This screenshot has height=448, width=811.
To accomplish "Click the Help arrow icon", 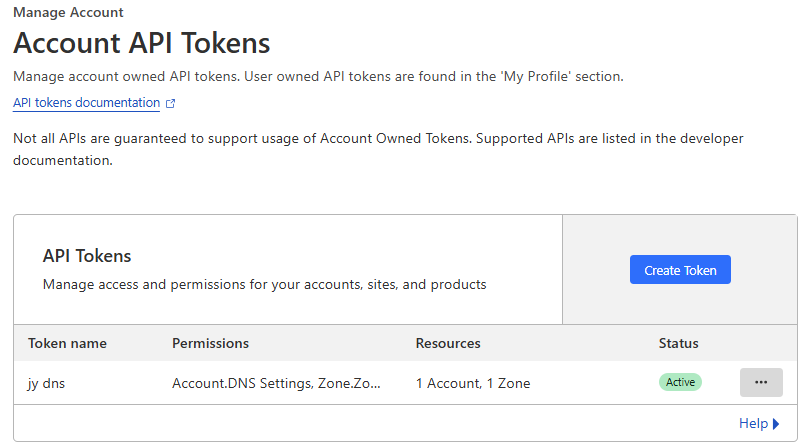I will click(776, 424).
